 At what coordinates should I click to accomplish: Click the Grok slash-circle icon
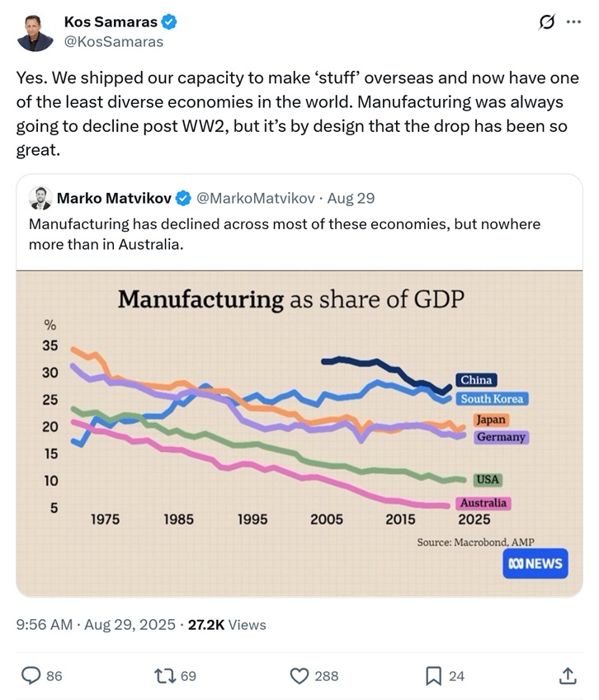pyautogui.click(x=546, y=22)
